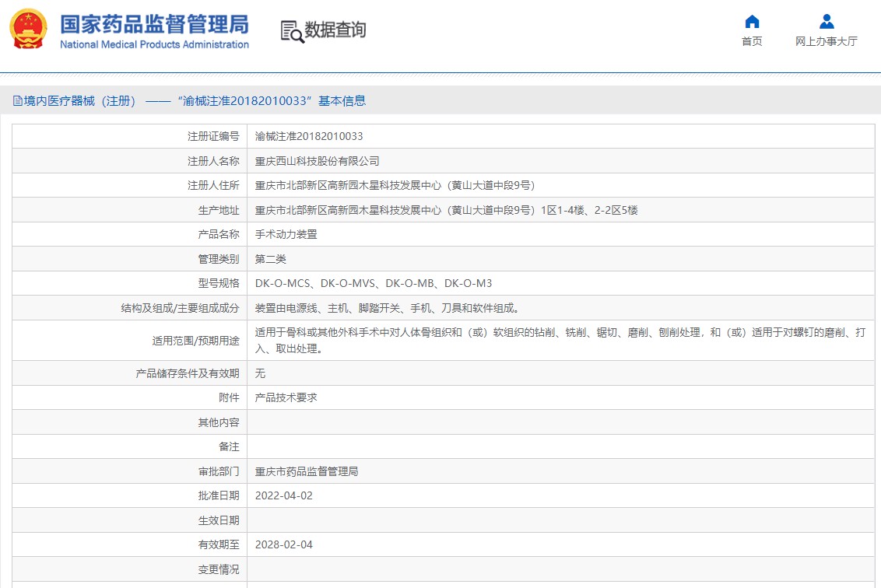Click the 注册人住所 address value
This screenshot has width=881, height=588.
(x=395, y=185)
